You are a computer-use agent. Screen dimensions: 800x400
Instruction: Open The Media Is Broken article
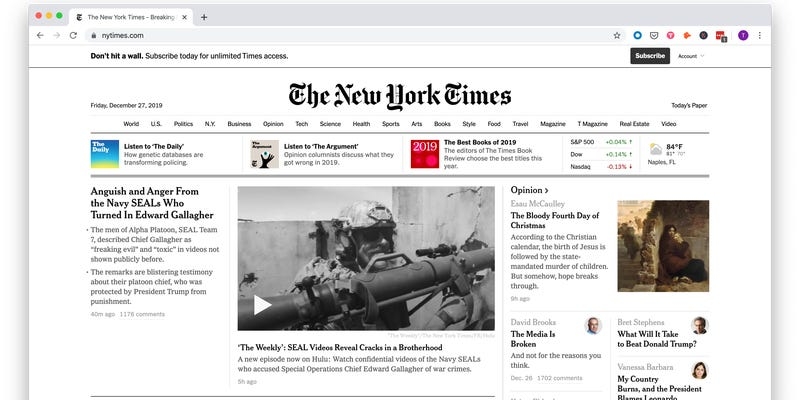point(533,339)
